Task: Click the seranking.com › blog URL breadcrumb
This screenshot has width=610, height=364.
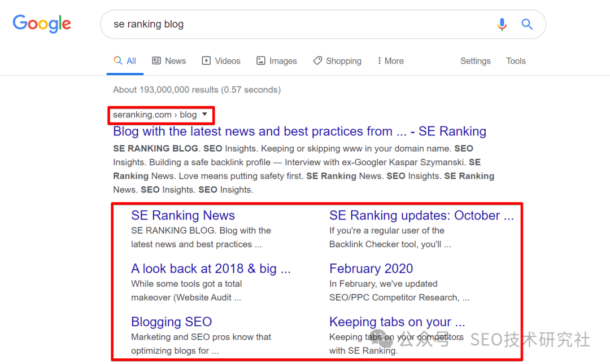Action: tap(155, 115)
